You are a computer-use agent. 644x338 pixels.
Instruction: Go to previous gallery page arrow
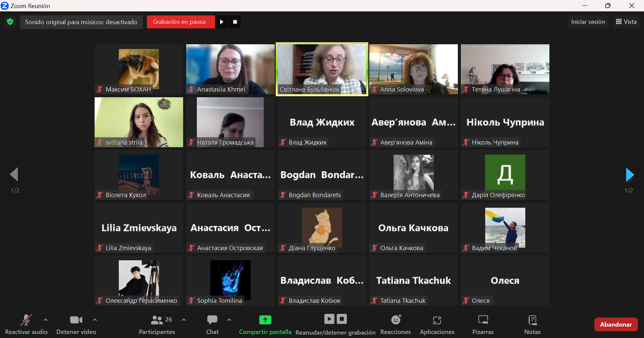tap(14, 174)
